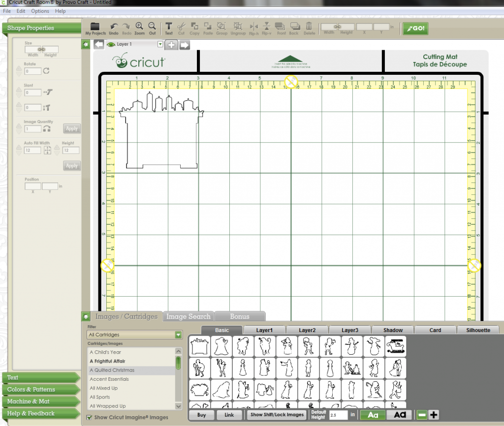Viewport: 504px width, 426px height.
Task: Click Apply below Auto Fill Height
Action: point(72,166)
